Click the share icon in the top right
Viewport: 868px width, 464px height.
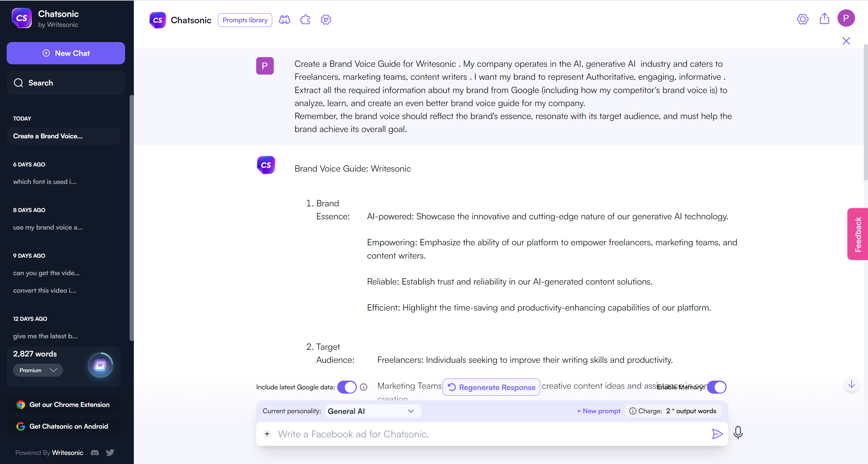824,19
